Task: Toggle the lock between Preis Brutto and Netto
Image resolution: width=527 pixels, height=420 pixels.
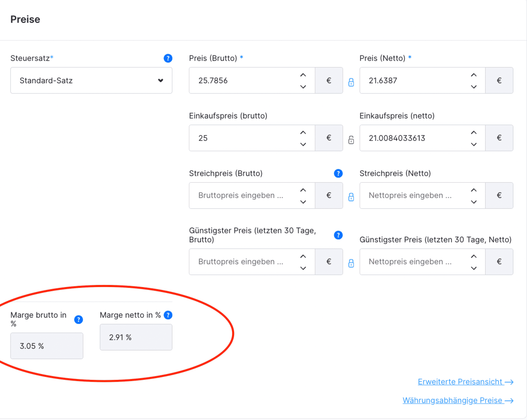Action: [351, 82]
